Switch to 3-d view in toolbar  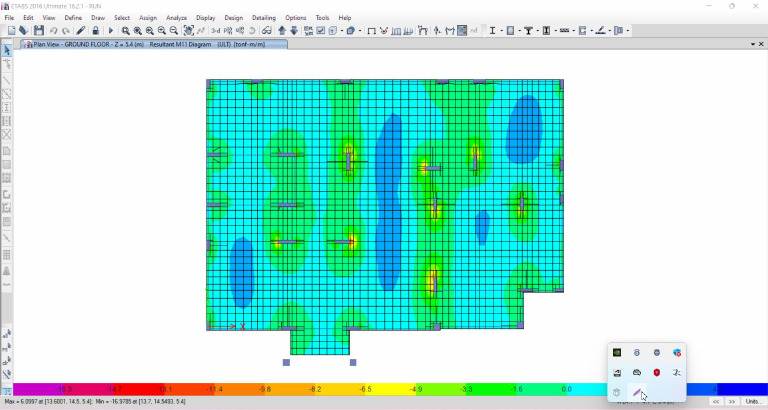tap(214, 31)
